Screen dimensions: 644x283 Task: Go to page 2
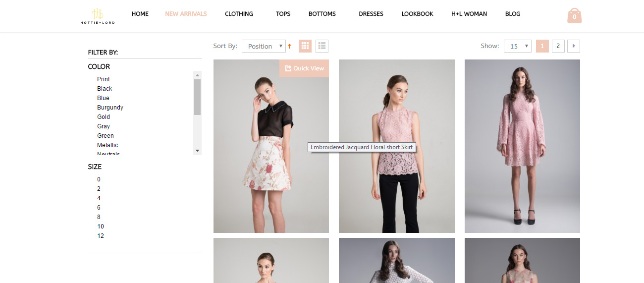(x=558, y=46)
